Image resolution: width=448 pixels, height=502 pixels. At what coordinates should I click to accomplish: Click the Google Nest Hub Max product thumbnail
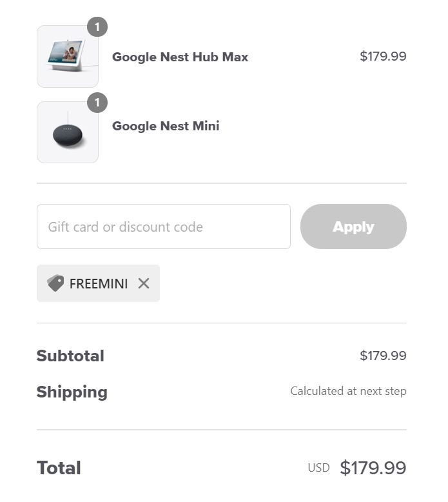[x=68, y=56]
